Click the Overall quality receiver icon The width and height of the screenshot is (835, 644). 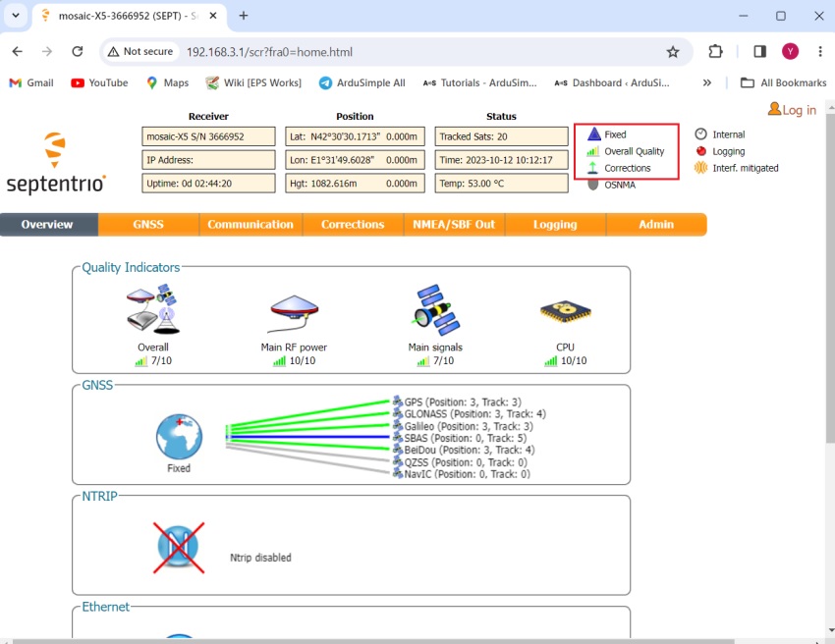[x=152, y=308]
